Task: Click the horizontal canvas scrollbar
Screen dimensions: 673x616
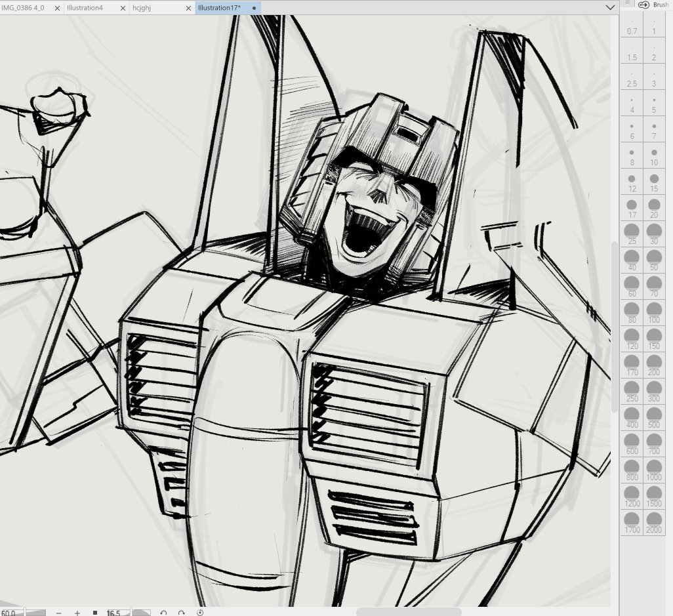Action: (x=409, y=611)
